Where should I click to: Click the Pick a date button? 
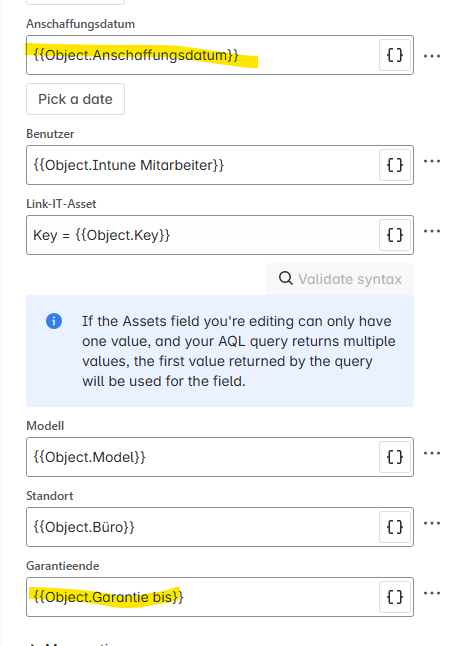75,99
